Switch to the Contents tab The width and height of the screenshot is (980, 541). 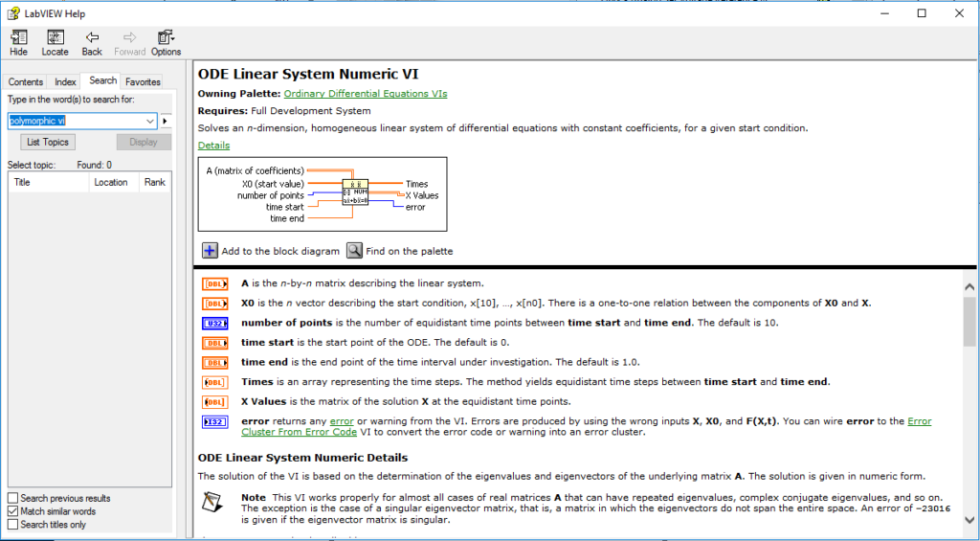coord(26,82)
